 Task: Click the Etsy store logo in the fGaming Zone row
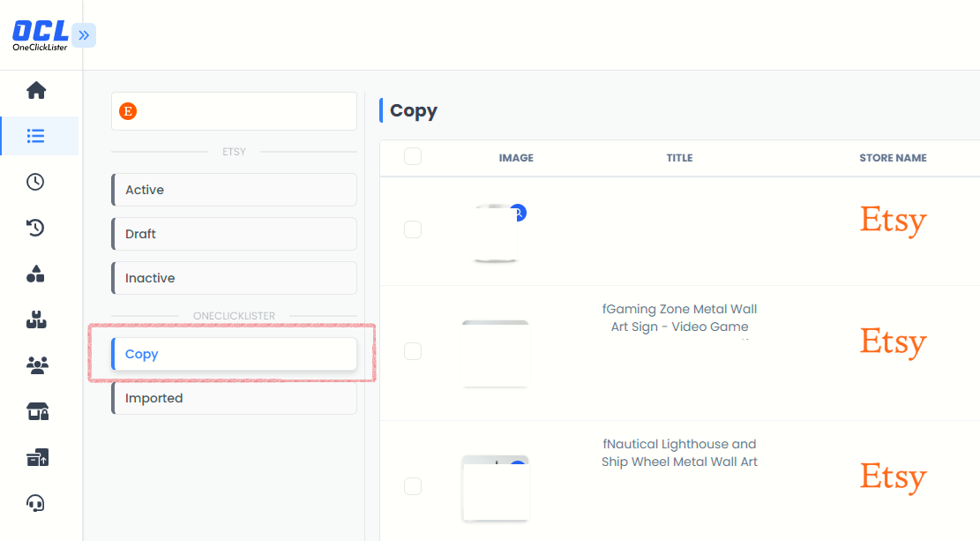(x=894, y=342)
